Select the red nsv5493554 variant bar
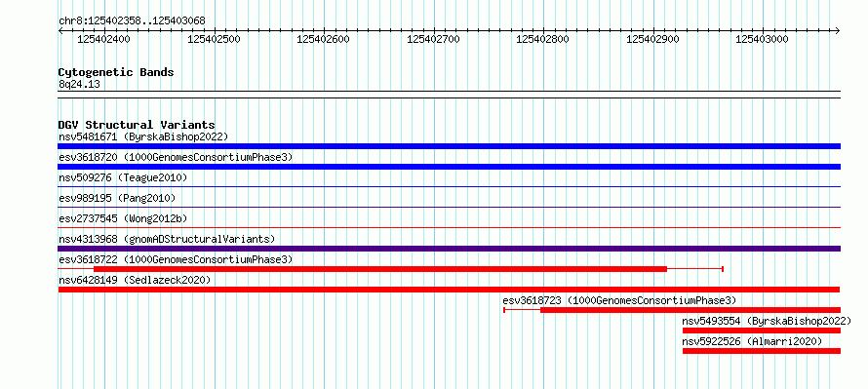This screenshot has height=389, width=868. (761, 331)
